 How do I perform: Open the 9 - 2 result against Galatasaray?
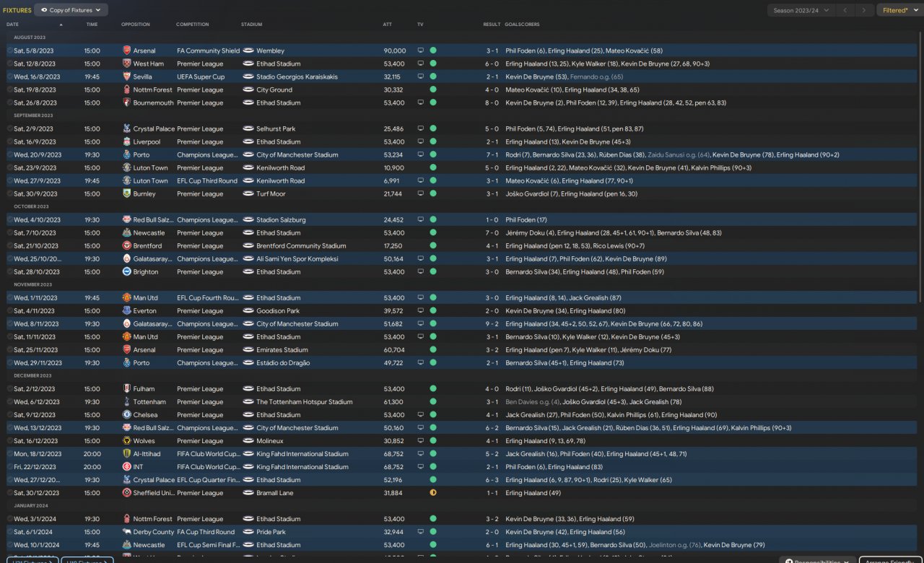[x=492, y=324]
